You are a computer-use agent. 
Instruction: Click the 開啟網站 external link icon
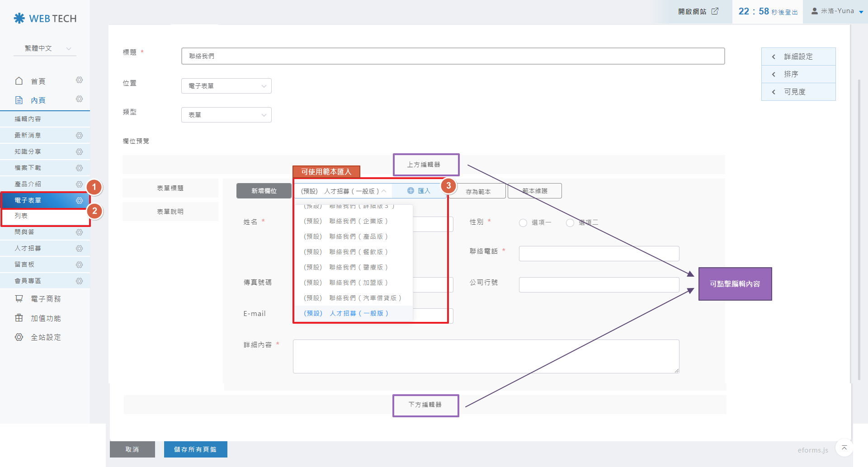tap(715, 11)
